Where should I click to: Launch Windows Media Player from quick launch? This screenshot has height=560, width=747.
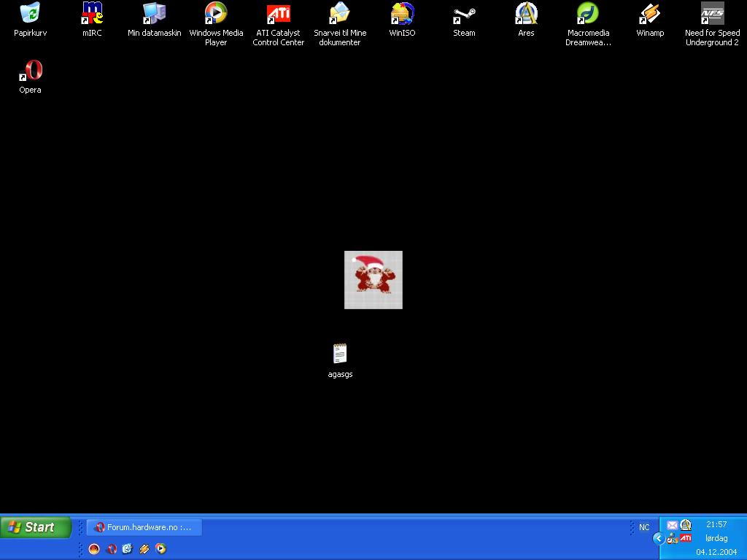161,549
